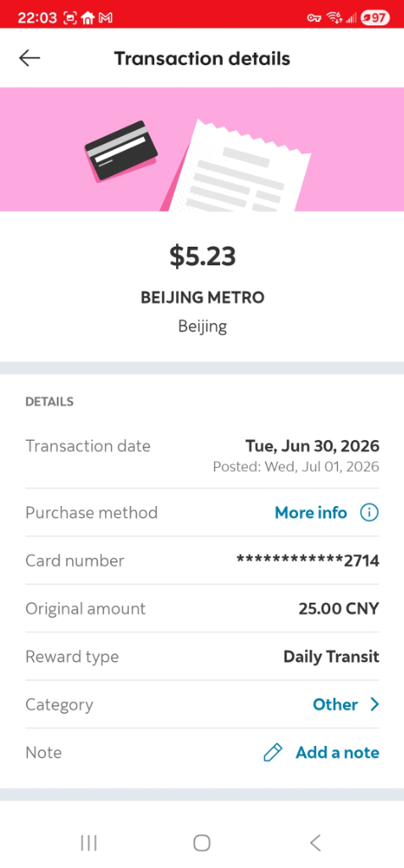Screen dimensions: 404x868
Task: Open More info for purchase method
Action: pyautogui.click(x=311, y=513)
